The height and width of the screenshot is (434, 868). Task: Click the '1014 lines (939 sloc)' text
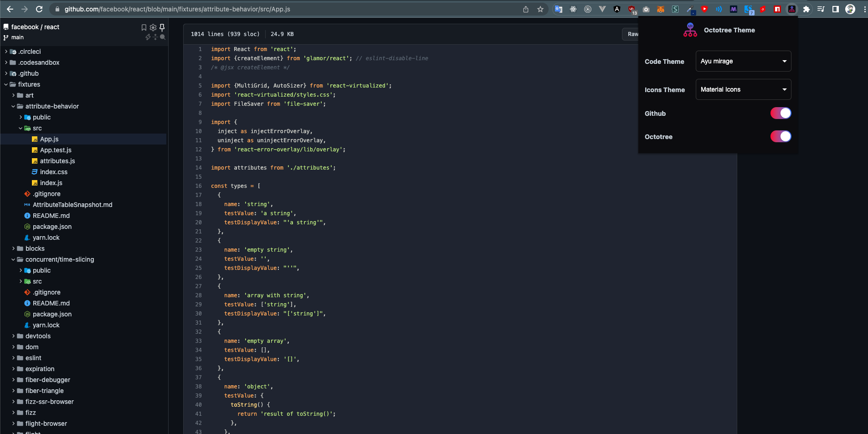(225, 34)
